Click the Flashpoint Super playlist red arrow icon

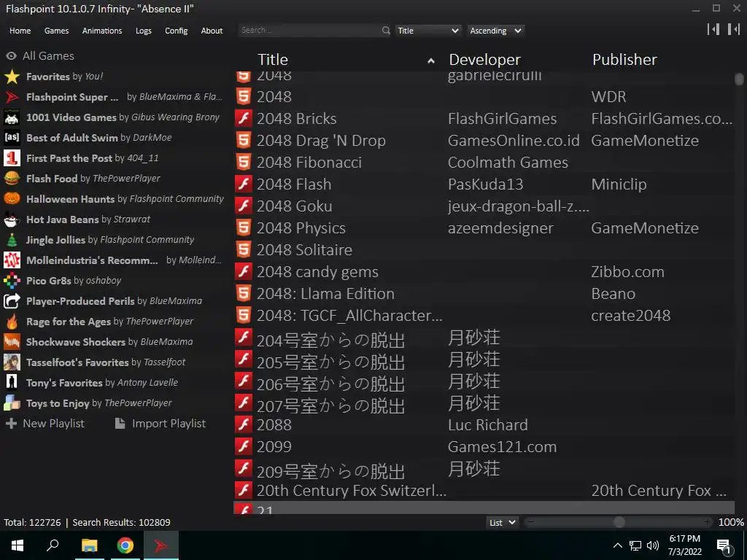12,97
